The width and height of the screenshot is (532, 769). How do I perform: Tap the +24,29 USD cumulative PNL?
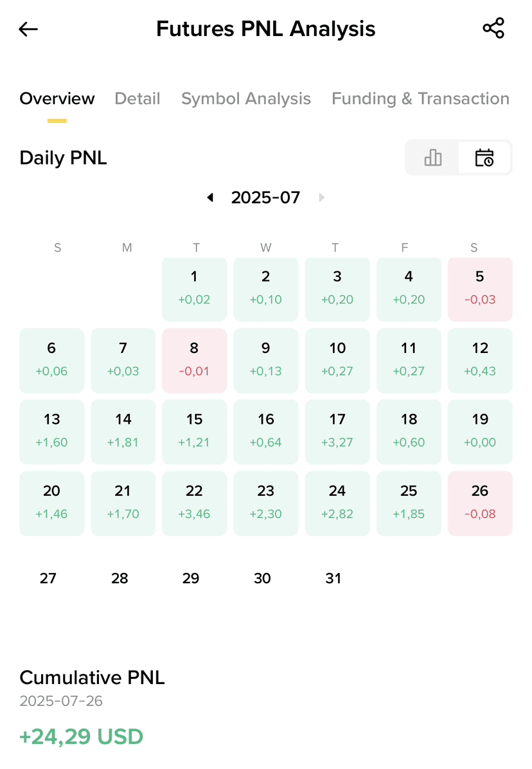pos(82,736)
